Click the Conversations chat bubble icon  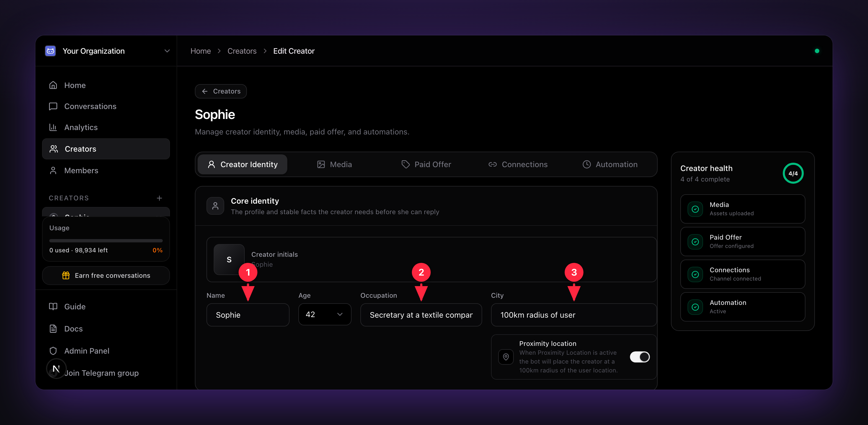(x=53, y=107)
